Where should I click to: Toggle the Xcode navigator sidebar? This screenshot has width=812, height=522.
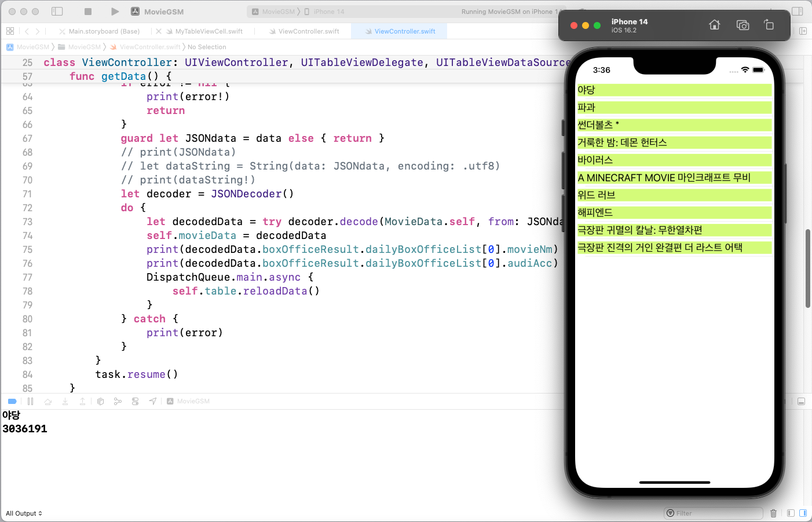coord(57,12)
